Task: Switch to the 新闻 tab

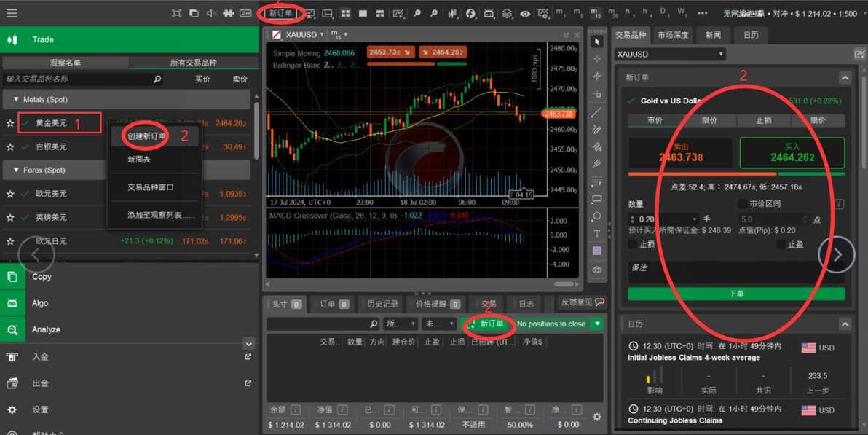Action: click(713, 35)
